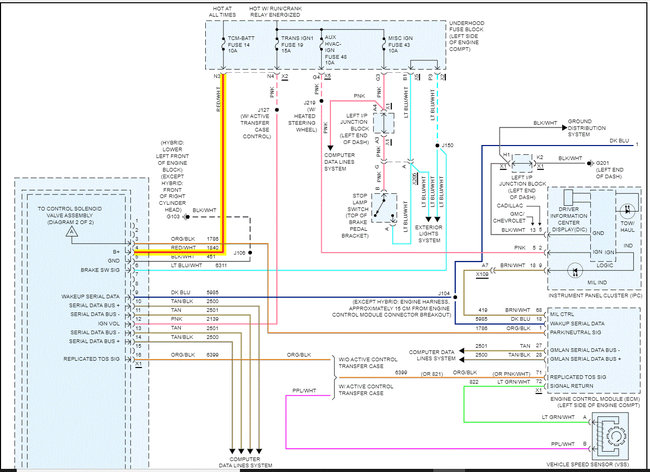Click the 'EXTERIOR LIGHTS SYSTEM' reference
This screenshot has width=650, height=472.
tap(429, 234)
